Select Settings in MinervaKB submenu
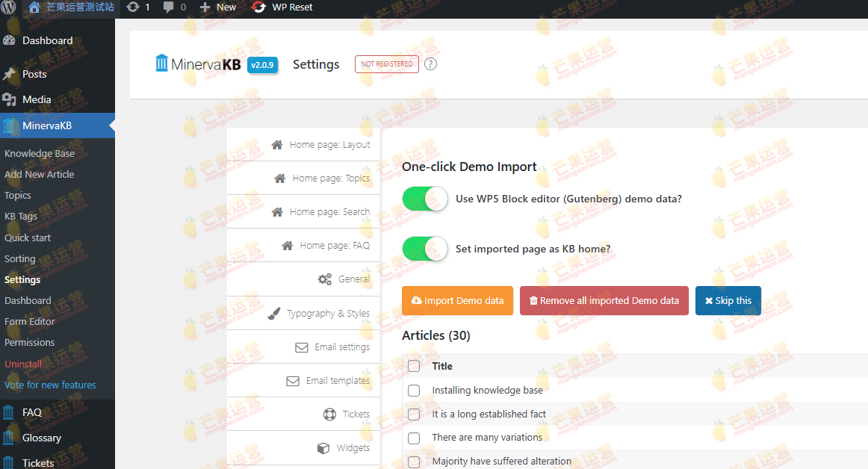This screenshot has height=469, width=868. pos(22,279)
